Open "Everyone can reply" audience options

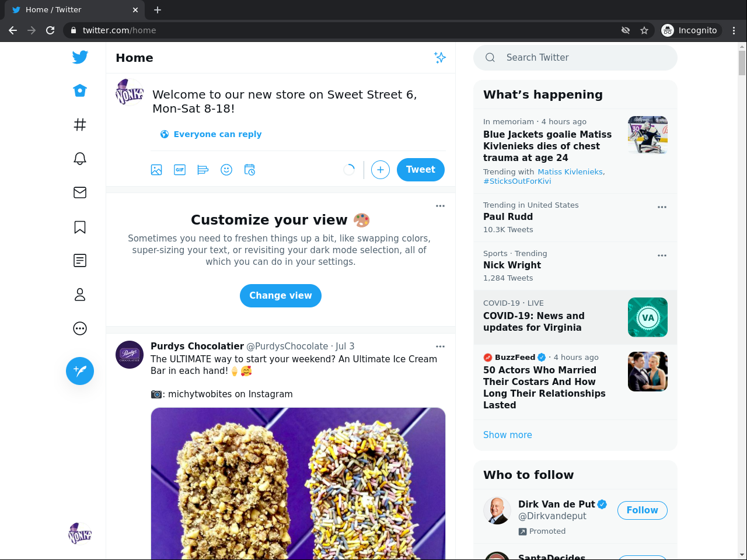pos(211,134)
